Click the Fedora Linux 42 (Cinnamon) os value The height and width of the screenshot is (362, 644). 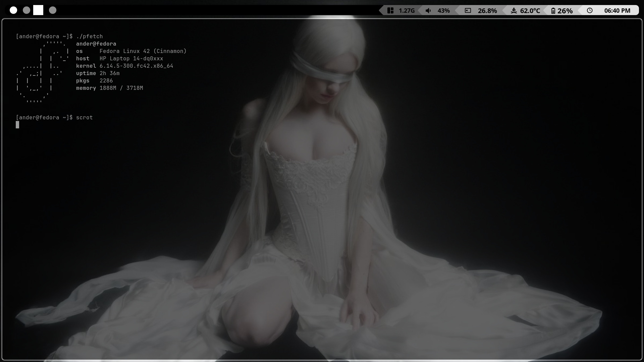click(x=143, y=51)
